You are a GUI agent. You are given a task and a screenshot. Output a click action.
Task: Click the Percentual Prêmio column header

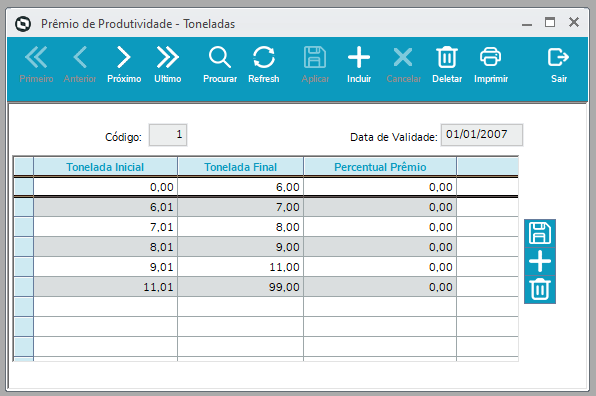[x=380, y=167]
